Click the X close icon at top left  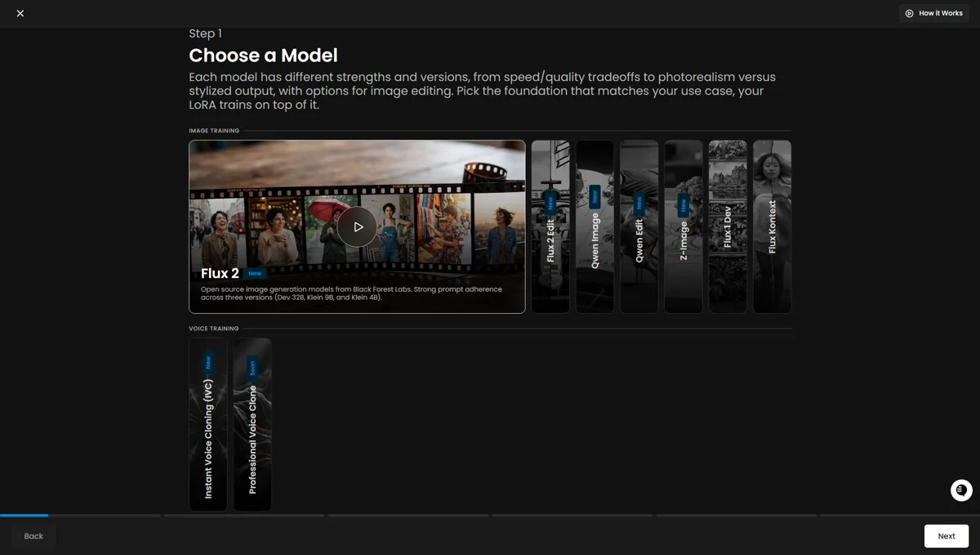[20, 13]
